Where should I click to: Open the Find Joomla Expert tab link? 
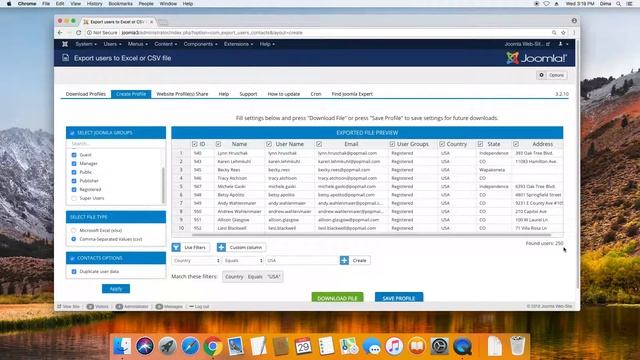[x=352, y=94]
